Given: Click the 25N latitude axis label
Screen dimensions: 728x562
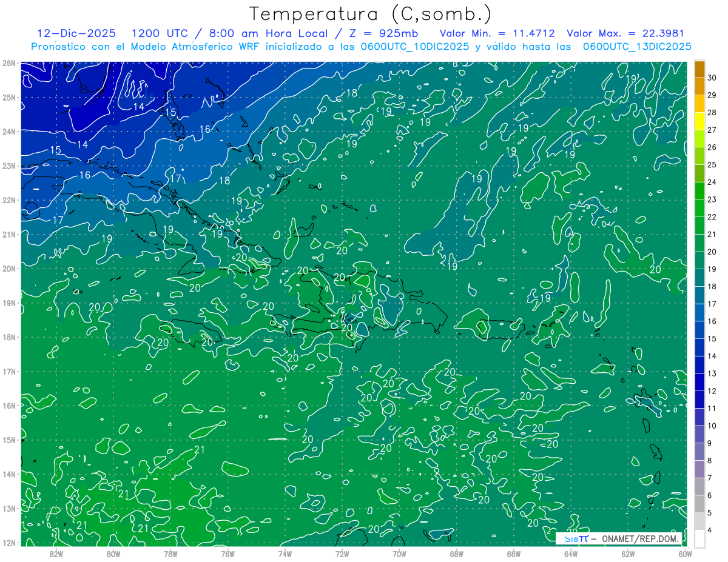Looking at the screenshot, I should pos(8,97).
